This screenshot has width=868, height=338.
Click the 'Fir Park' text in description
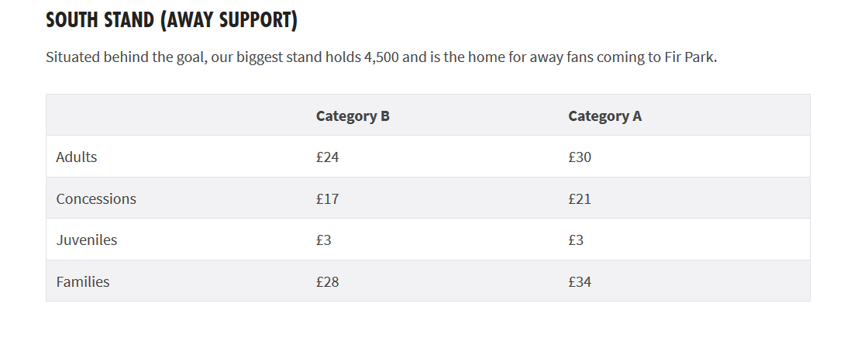(689, 57)
